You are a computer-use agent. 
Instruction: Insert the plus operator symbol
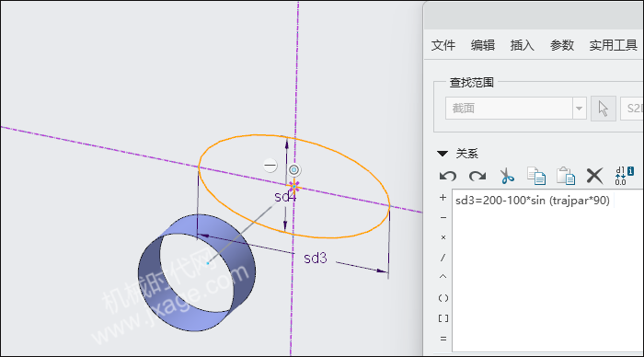point(443,198)
